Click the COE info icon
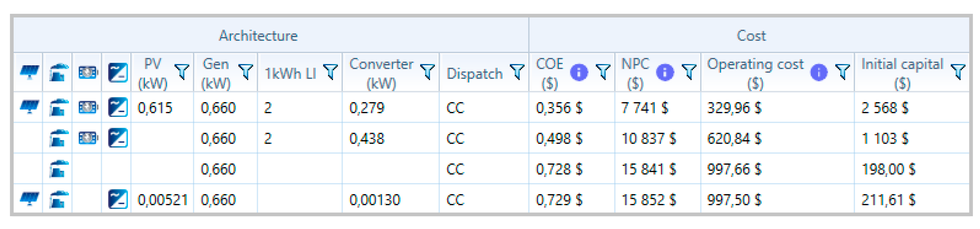Viewport: 980px width, 229px height. [x=579, y=72]
